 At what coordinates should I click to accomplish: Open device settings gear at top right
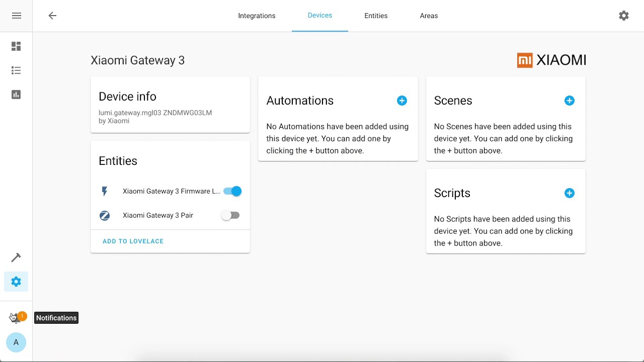tap(624, 16)
